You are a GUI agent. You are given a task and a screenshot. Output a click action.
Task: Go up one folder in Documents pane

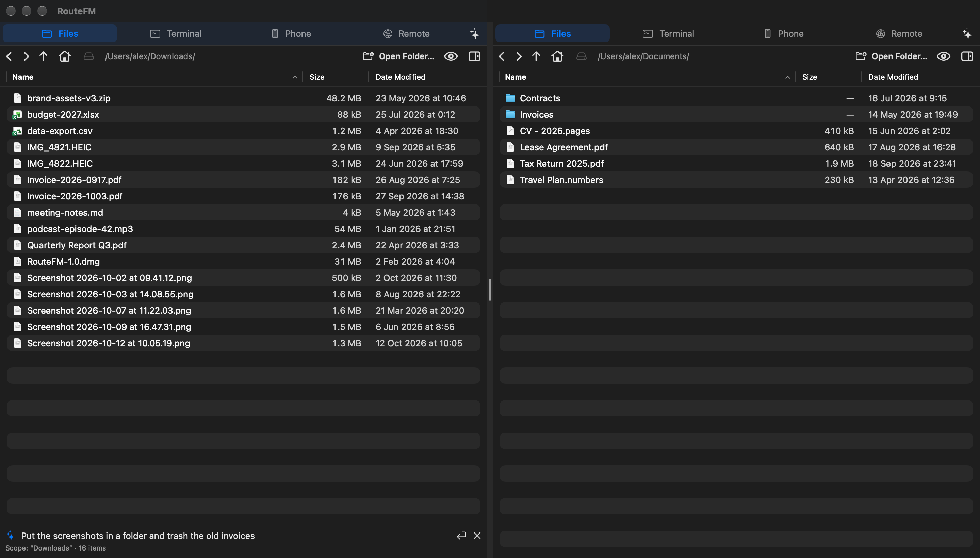(536, 56)
